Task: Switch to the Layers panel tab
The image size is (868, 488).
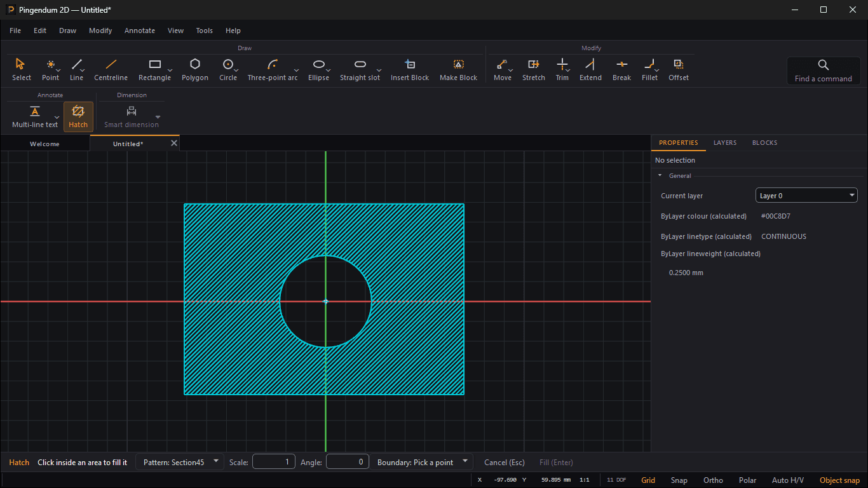Action: [x=725, y=143]
